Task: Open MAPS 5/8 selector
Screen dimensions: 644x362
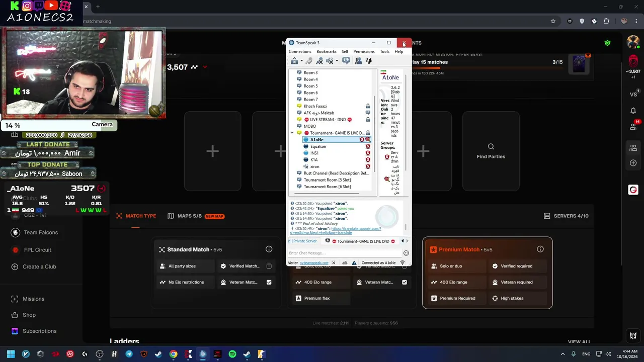Action: [x=196, y=216]
